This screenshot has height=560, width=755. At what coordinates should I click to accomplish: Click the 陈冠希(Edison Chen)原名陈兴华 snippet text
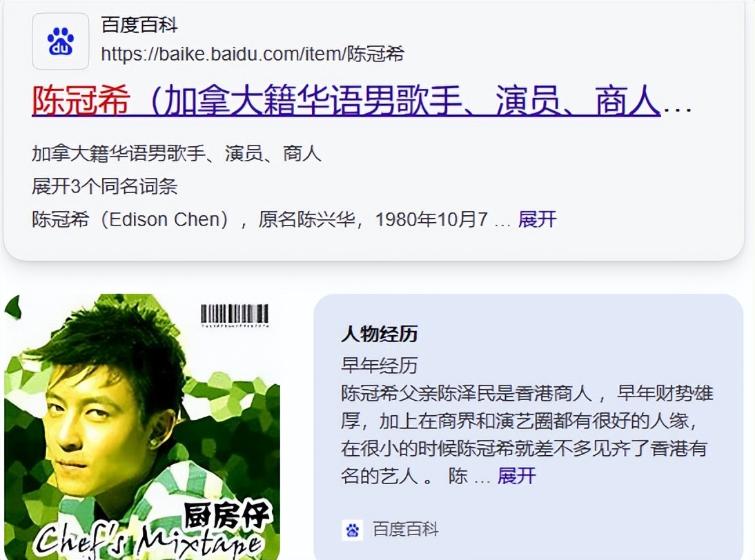click(260, 219)
